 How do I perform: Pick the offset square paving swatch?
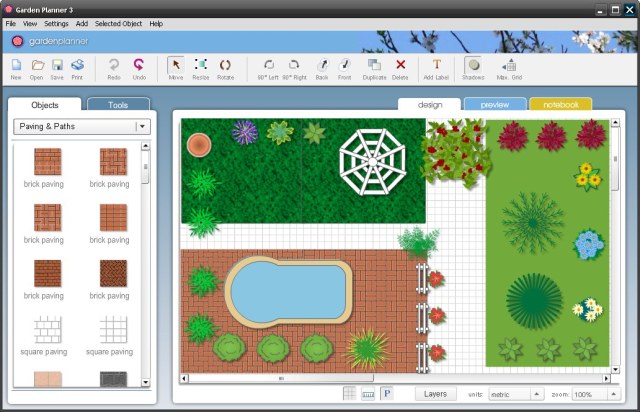pyautogui.click(x=48, y=329)
